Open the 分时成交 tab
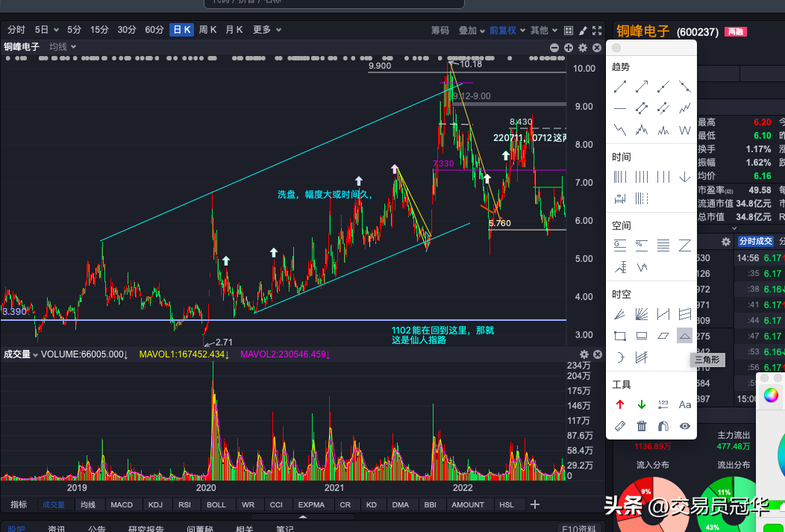Screen dimensions: 785x532 (756, 241)
